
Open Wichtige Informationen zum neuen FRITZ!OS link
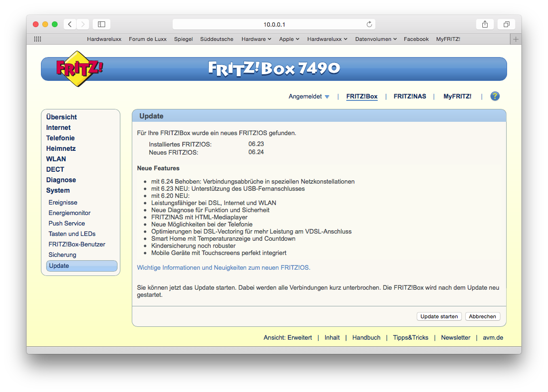[x=224, y=268]
